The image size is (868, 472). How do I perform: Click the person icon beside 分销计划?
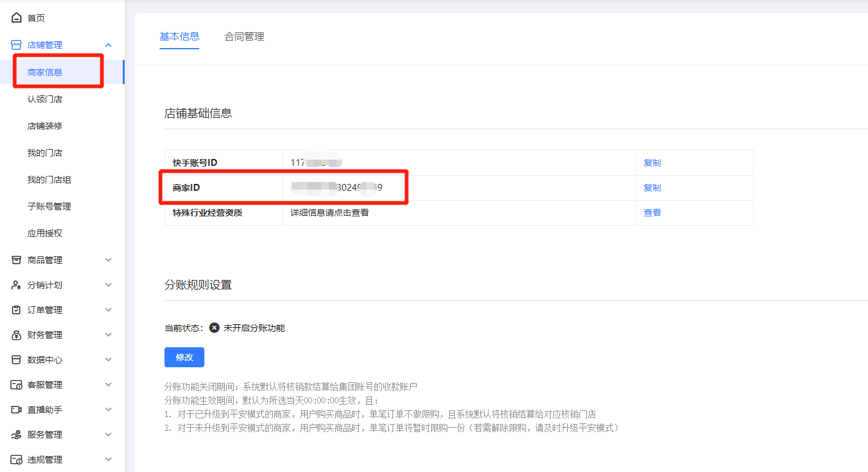[17, 285]
